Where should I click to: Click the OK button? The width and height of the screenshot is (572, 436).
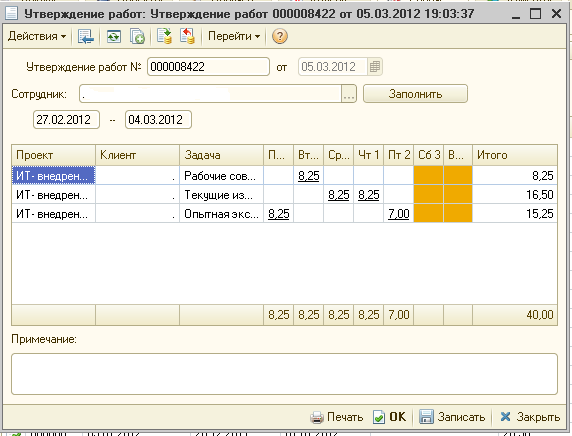tap(389, 417)
